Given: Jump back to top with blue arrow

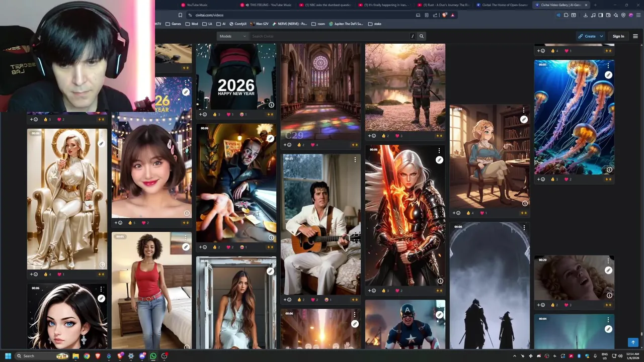Looking at the screenshot, I should (633, 342).
